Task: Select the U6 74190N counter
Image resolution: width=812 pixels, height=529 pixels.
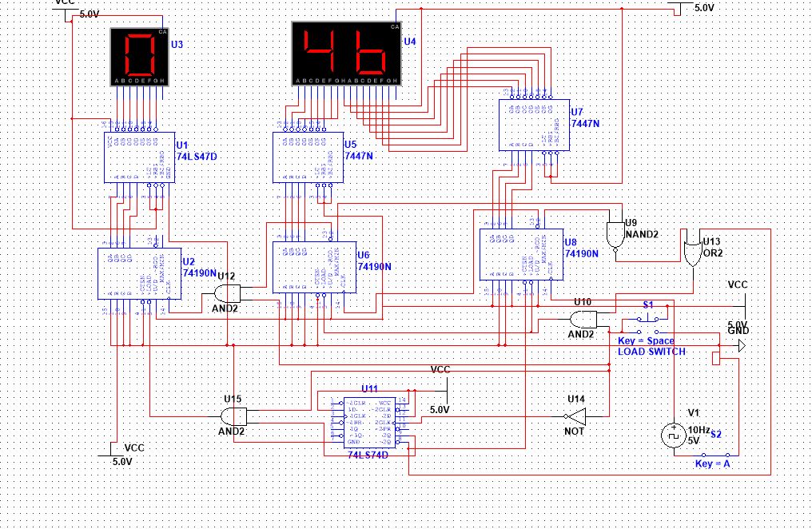Action: 314,268
